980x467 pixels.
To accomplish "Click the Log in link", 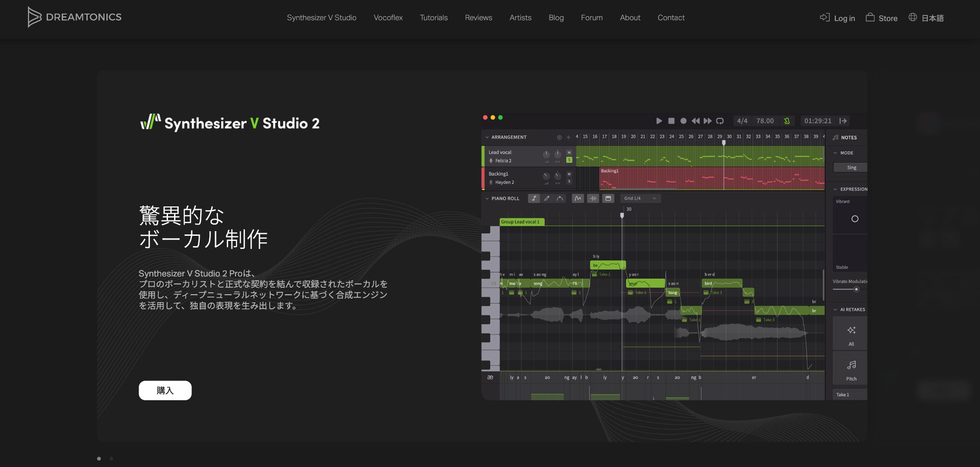I will 844,18.
